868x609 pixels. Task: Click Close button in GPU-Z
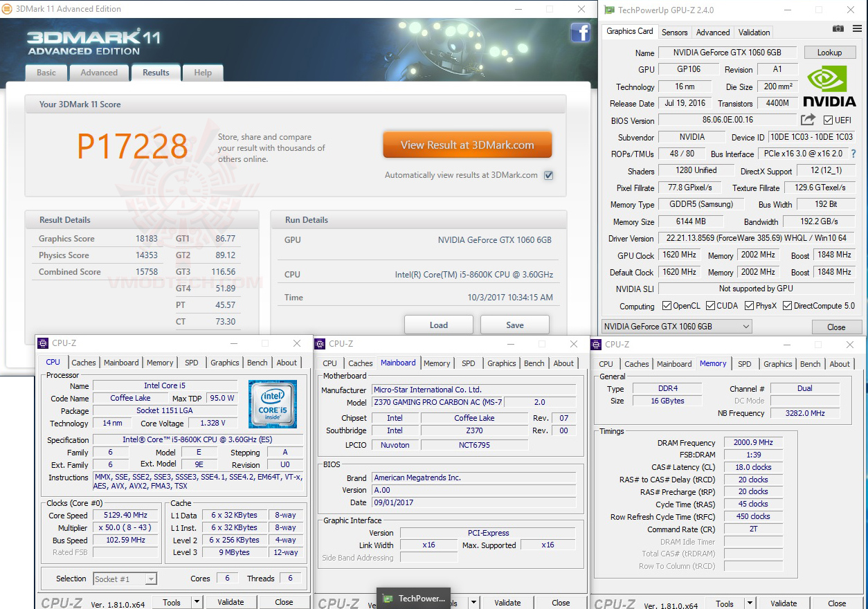click(836, 327)
